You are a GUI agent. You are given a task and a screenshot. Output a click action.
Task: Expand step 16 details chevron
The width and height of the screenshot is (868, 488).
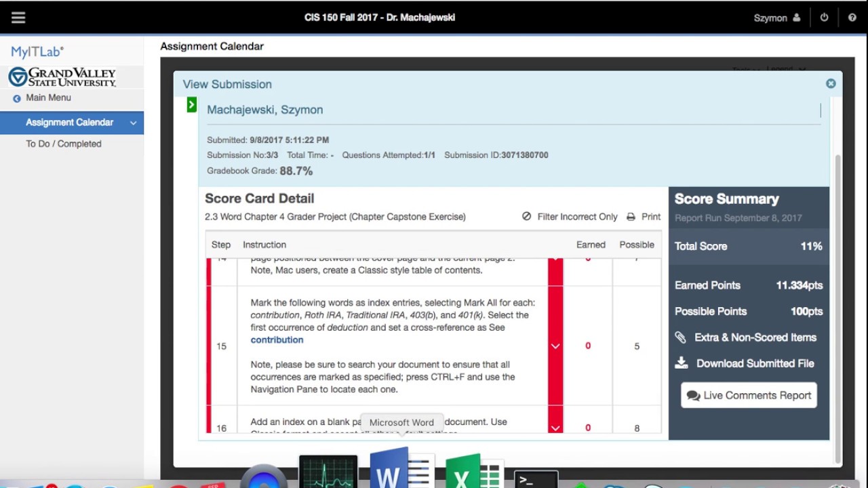pos(555,428)
